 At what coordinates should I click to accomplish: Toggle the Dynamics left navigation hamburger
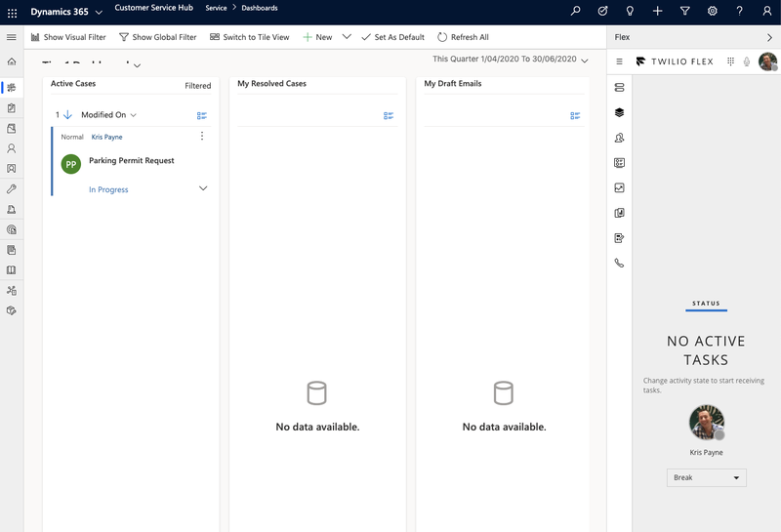12,37
